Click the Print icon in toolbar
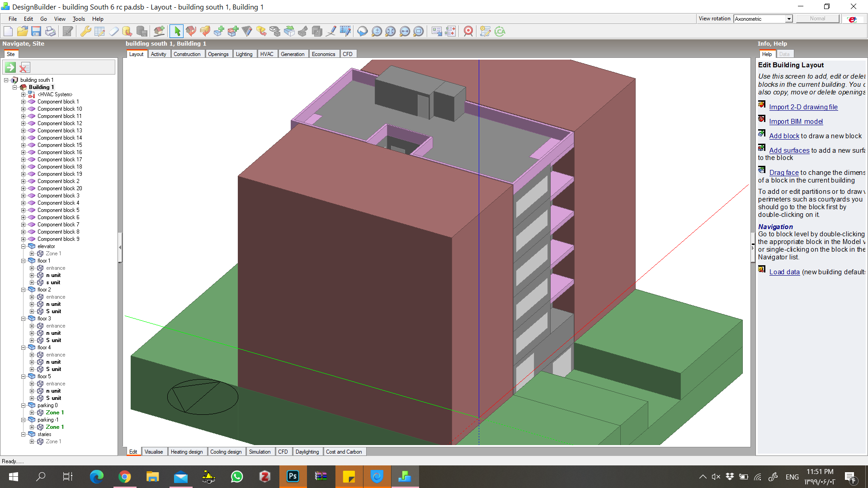 (51, 31)
